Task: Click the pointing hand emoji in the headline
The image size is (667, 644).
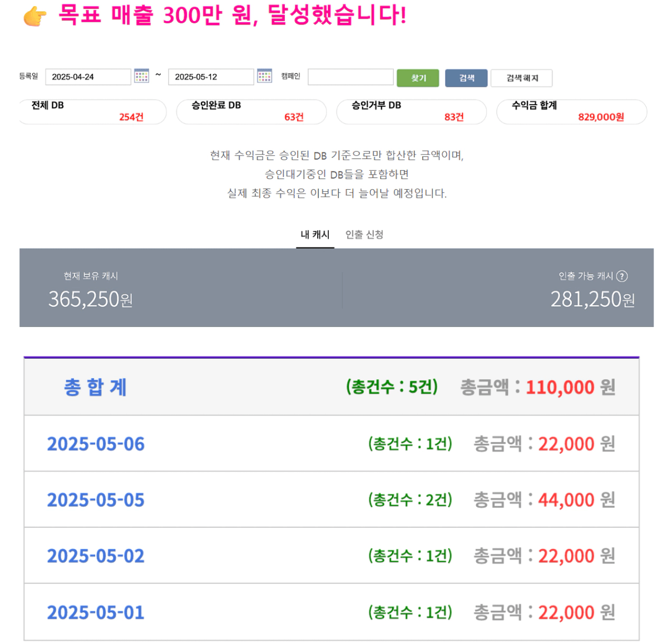Action: [35, 16]
